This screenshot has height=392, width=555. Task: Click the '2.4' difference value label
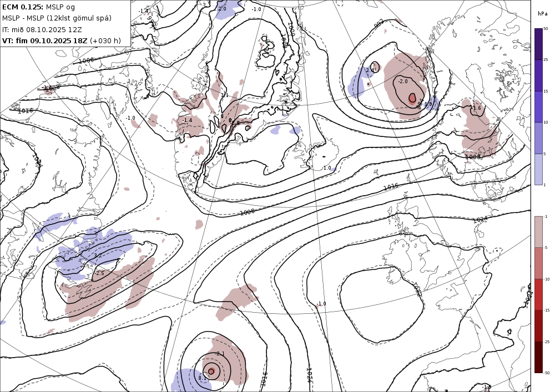tap(370, 70)
